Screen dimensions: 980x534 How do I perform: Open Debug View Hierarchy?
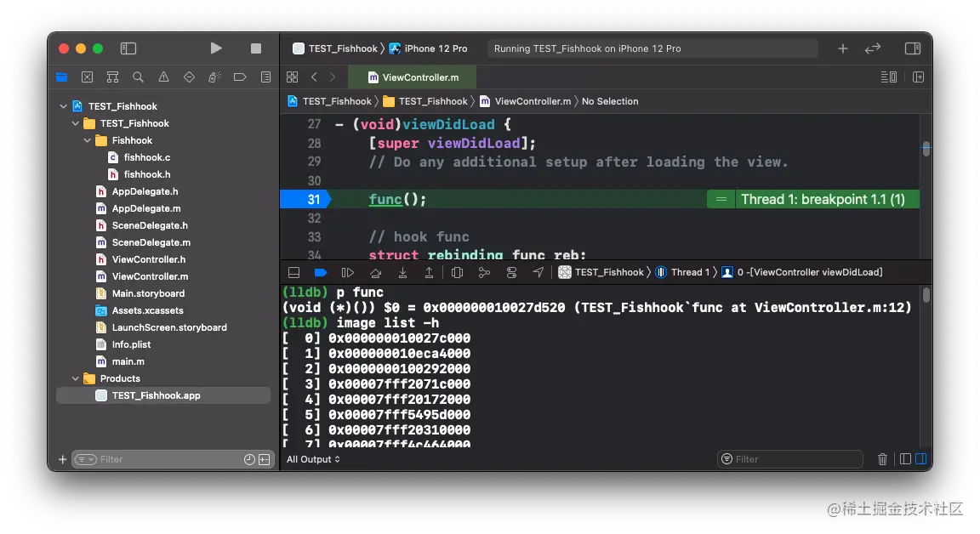click(457, 272)
